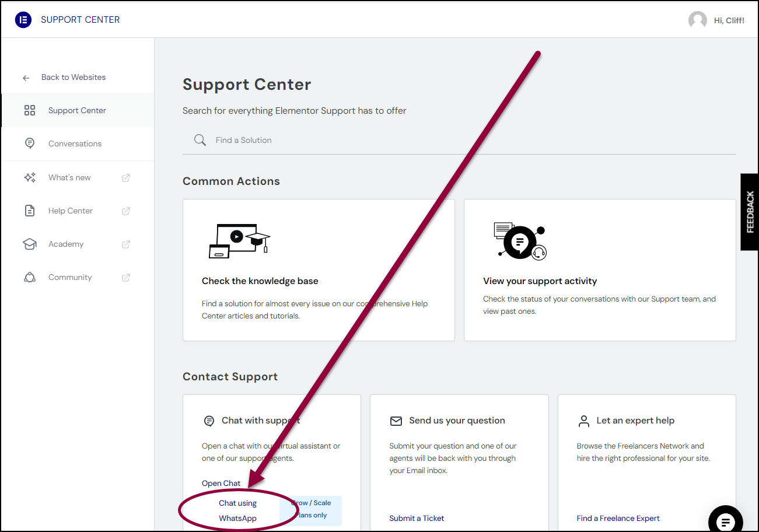Click the Conversations chat bubble icon
The width and height of the screenshot is (759, 532).
tap(30, 143)
